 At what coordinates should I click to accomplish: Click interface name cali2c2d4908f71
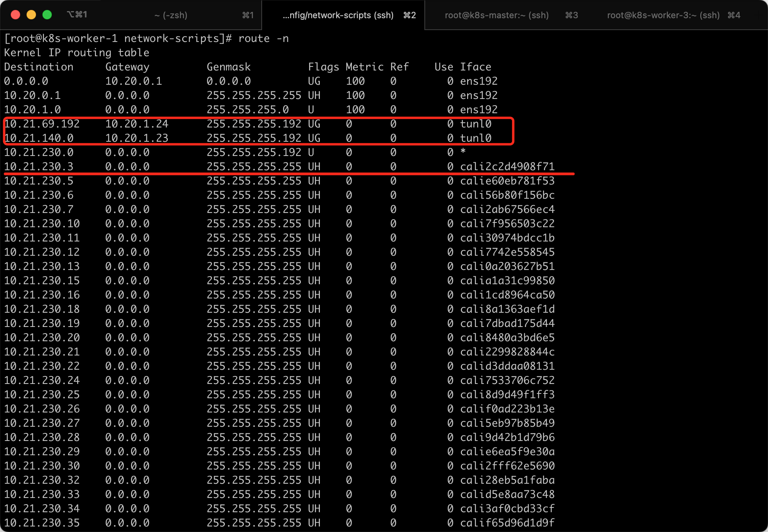click(507, 167)
